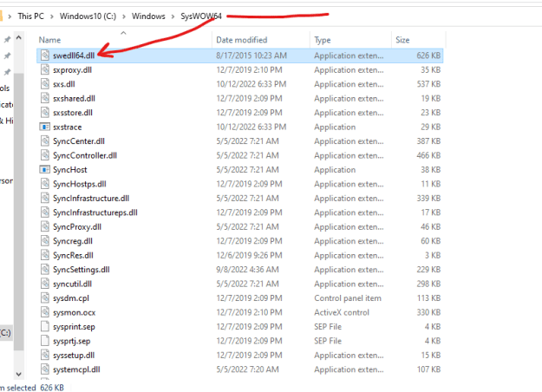The width and height of the screenshot is (542, 392).
Task: Click the SyncSettings.dll file icon
Action: (45, 270)
